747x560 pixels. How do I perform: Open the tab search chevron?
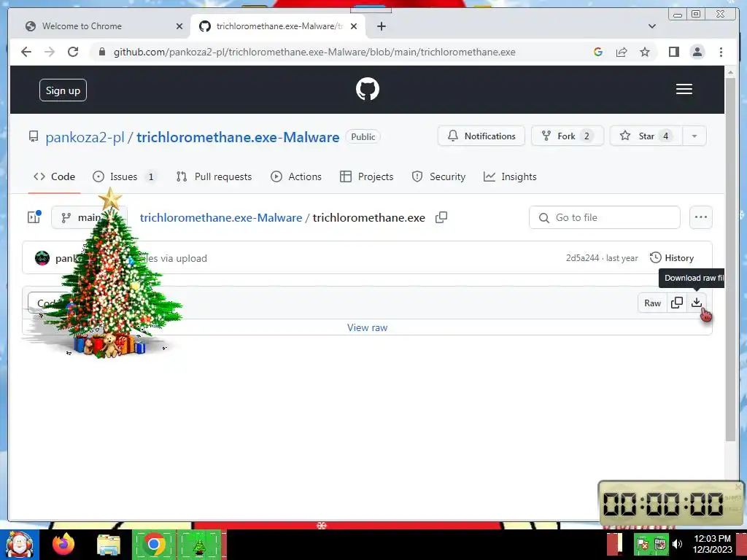[652, 26]
